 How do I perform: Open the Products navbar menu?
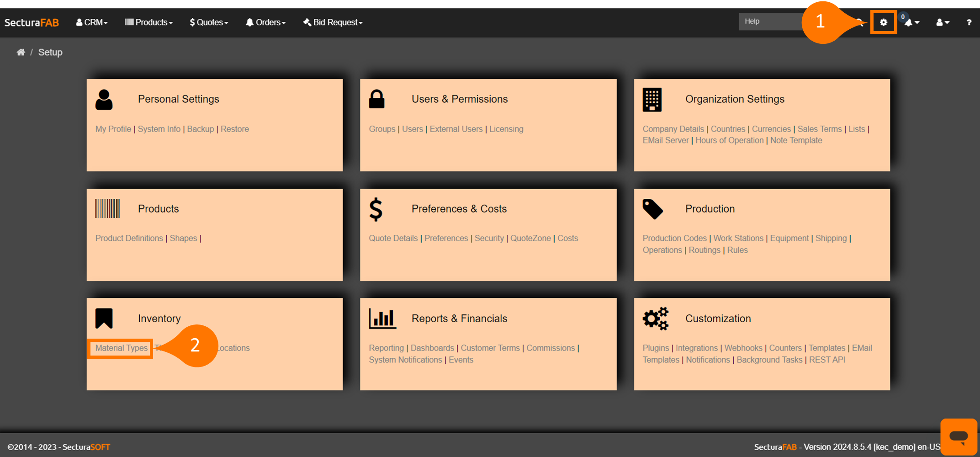(149, 22)
